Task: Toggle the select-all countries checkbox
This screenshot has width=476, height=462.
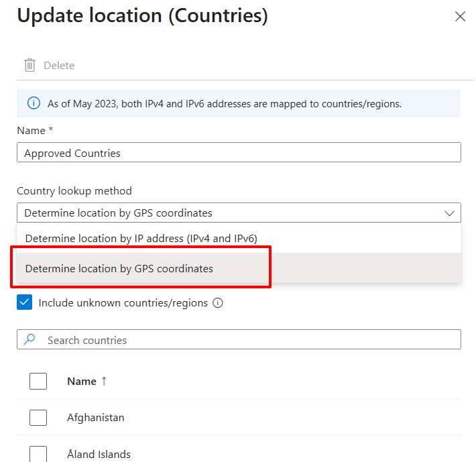Action: 38,381
